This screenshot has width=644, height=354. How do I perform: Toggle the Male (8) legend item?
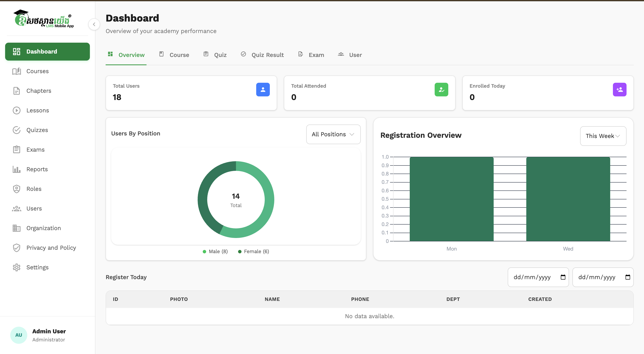click(x=215, y=251)
